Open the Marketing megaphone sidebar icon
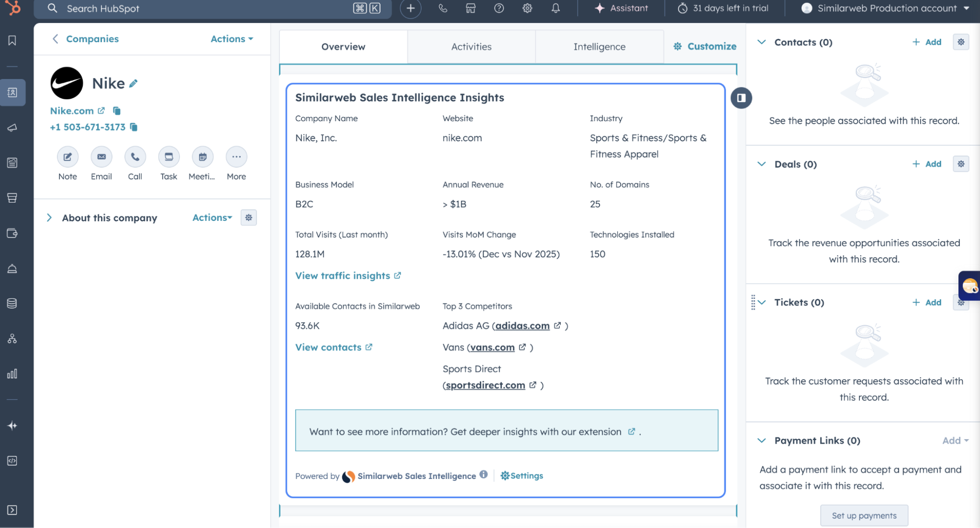 12,128
